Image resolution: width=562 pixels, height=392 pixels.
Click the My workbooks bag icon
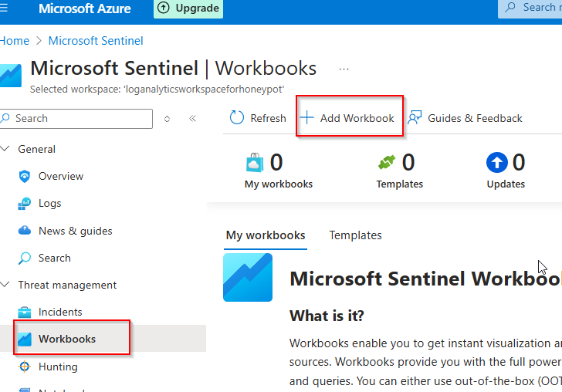click(x=255, y=162)
